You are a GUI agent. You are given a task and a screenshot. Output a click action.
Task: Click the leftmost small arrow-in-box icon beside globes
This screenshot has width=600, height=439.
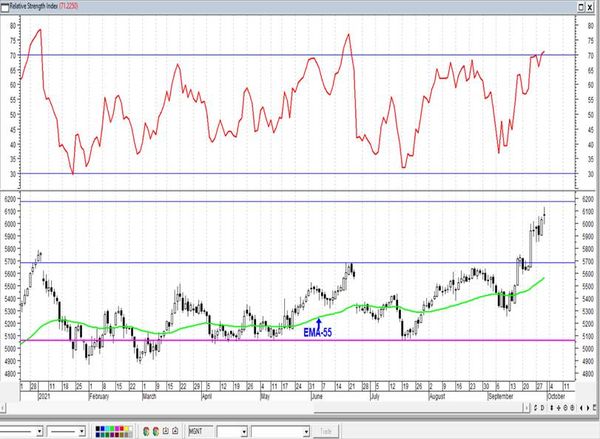click(166, 431)
